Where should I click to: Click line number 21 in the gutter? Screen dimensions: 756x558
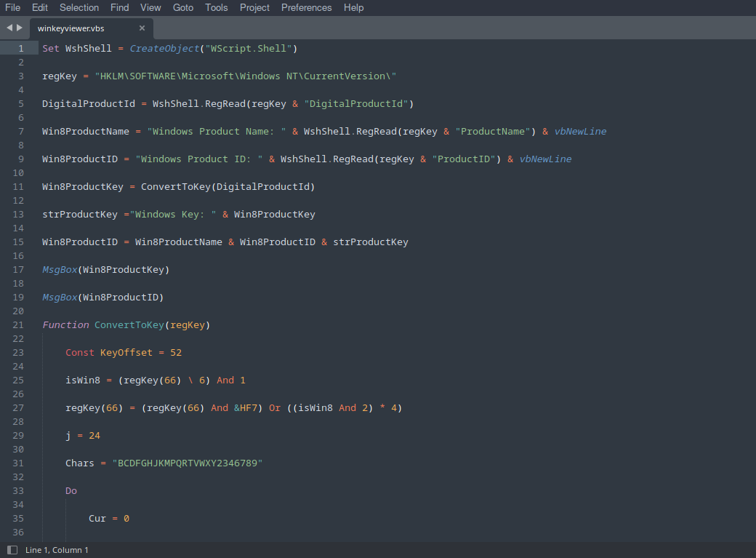[x=18, y=325]
